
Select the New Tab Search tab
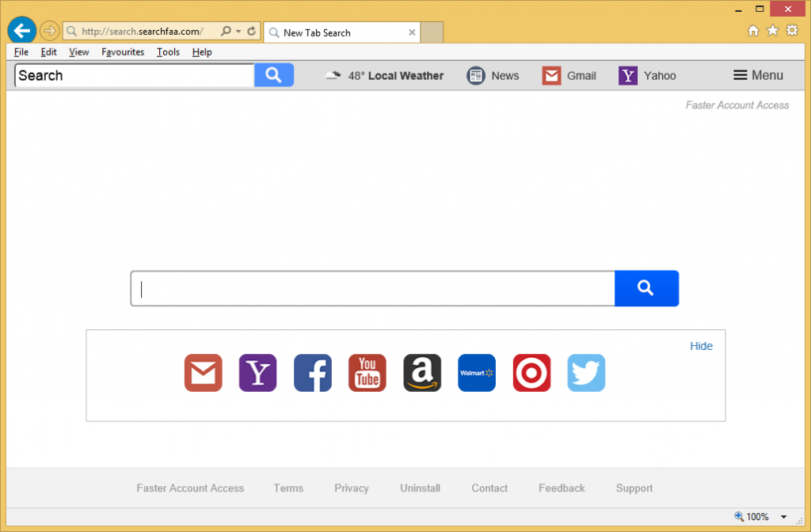341,32
